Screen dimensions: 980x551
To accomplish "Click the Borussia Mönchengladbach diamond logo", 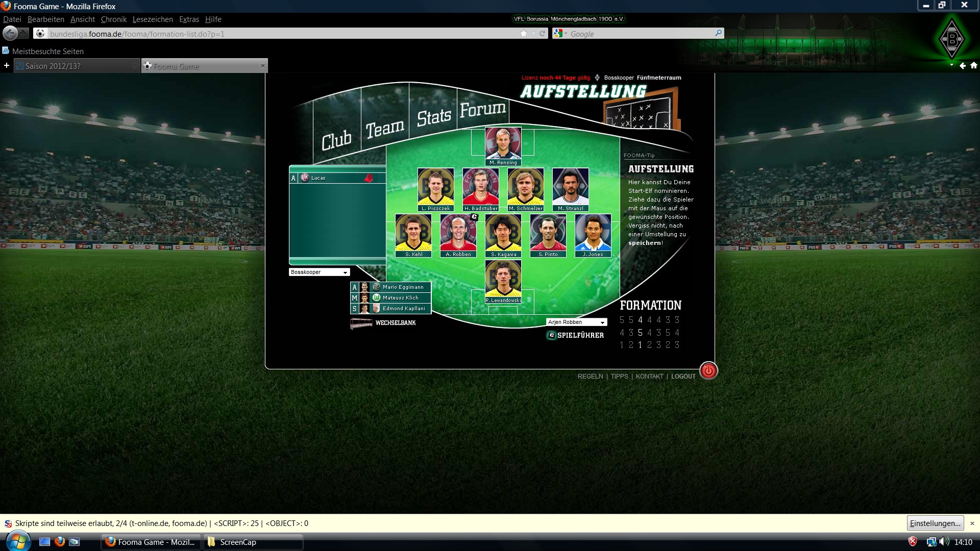I will point(951,39).
